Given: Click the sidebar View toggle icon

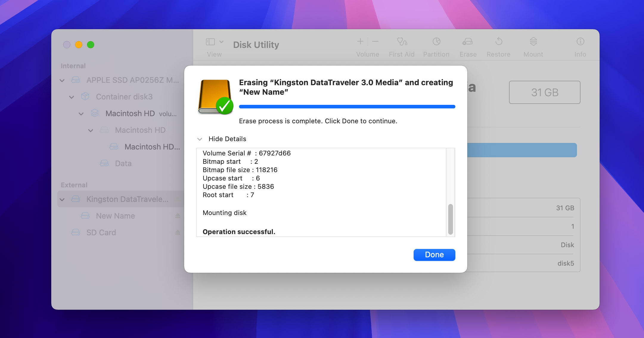Looking at the screenshot, I should coord(210,42).
